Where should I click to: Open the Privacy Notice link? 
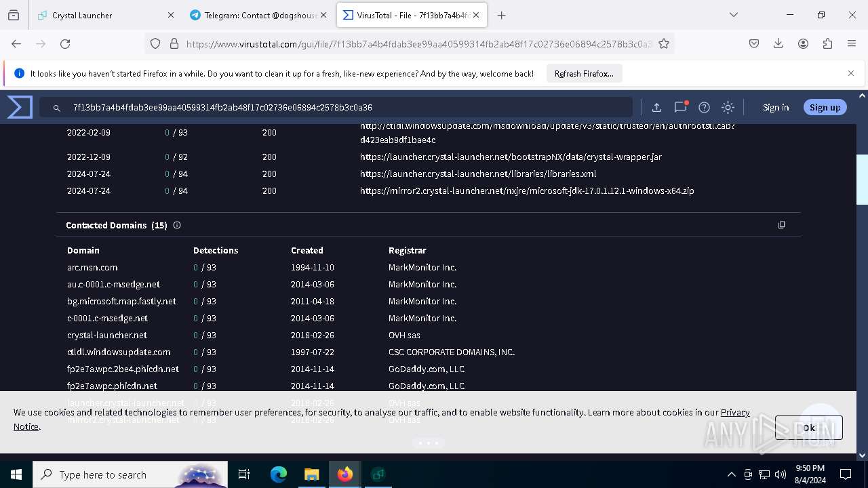coord(735,412)
